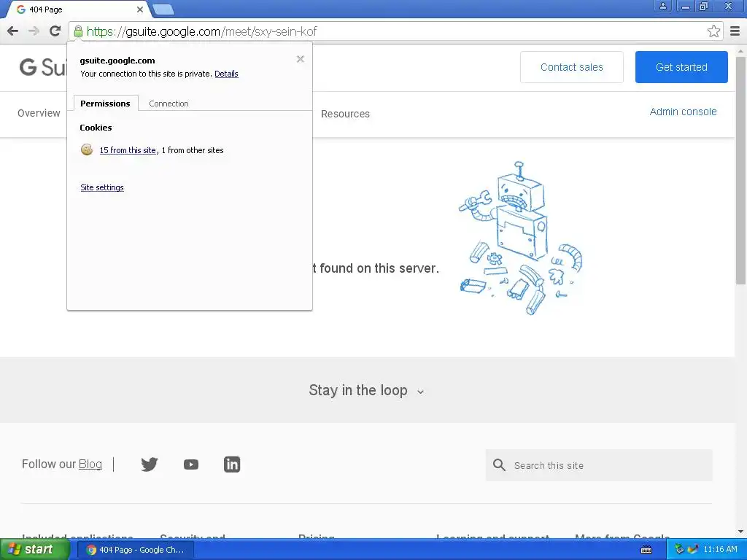Close the 404 Page tab
747x560 pixels.
[139, 9]
